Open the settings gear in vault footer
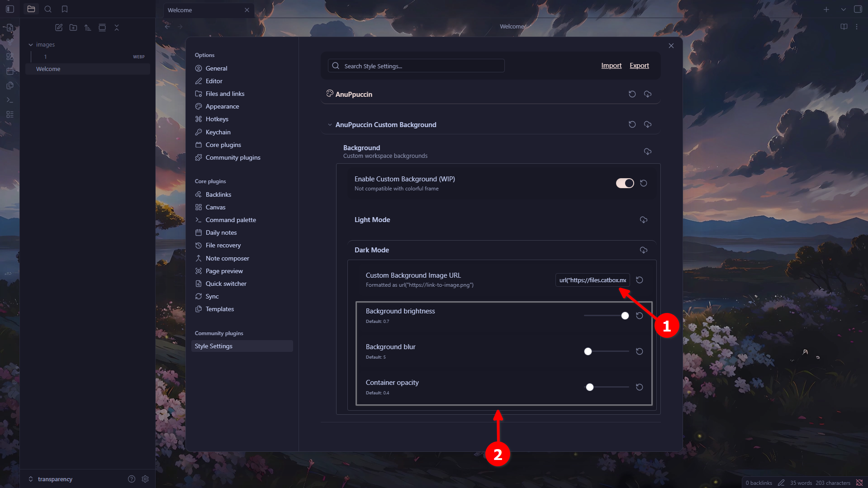Viewport: 868px width, 488px height. coord(145,479)
